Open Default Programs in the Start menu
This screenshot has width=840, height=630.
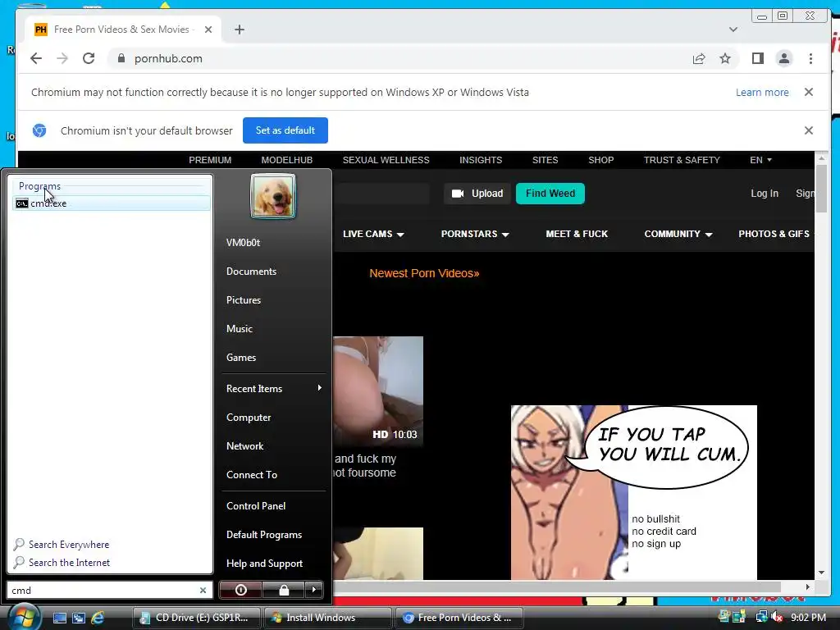click(x=264, y=535)
